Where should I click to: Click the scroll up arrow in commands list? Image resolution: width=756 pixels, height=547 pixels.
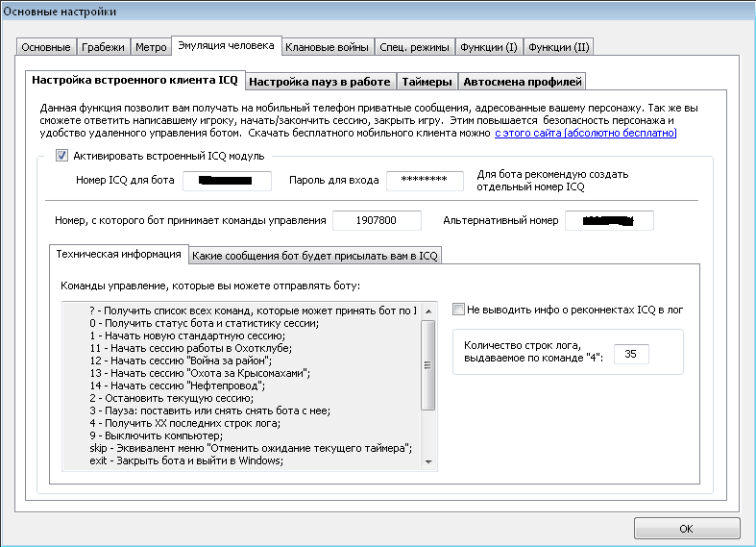click(x=428, y=311)
